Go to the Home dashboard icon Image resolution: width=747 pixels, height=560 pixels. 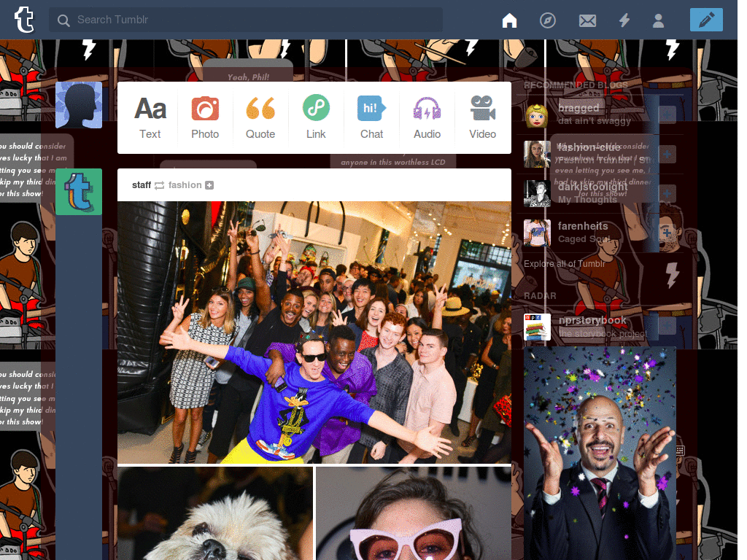point(509,20)
